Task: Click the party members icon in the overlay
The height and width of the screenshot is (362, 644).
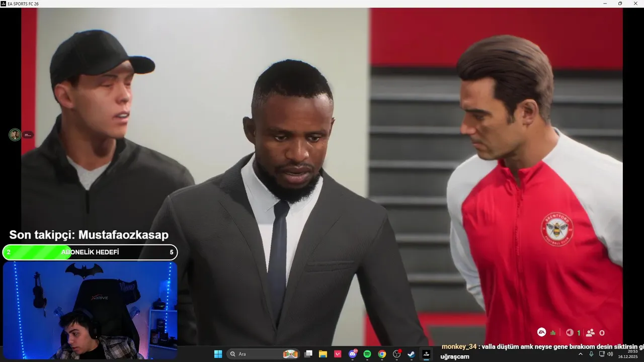Action: pyautogui.click(x=591, y=332)
